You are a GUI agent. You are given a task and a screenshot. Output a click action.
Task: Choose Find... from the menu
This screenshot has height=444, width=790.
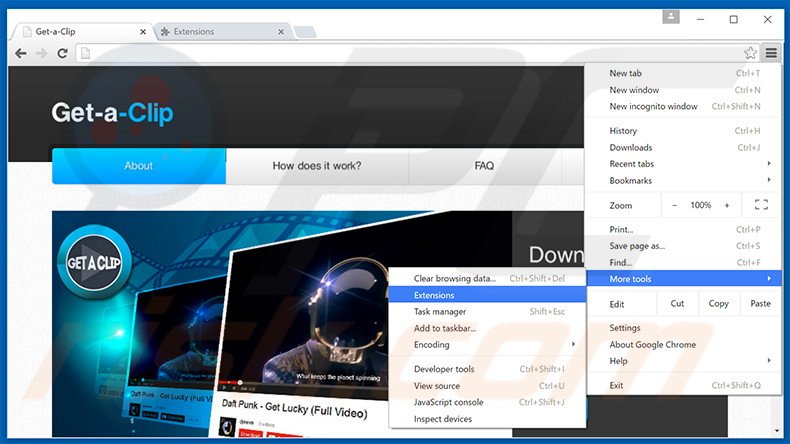point(684,263)
